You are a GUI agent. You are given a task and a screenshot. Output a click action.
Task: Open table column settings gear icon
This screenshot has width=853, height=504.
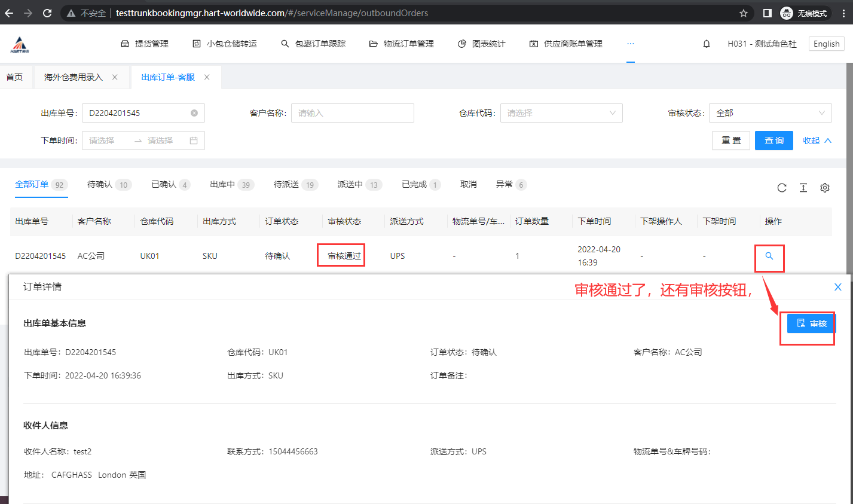point(825,188)
